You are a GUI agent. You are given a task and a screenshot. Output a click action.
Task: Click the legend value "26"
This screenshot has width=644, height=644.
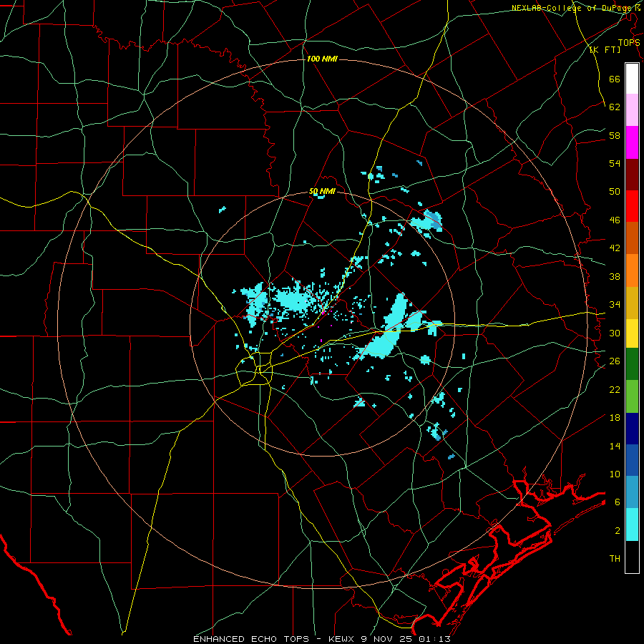(x=615, y=361)
